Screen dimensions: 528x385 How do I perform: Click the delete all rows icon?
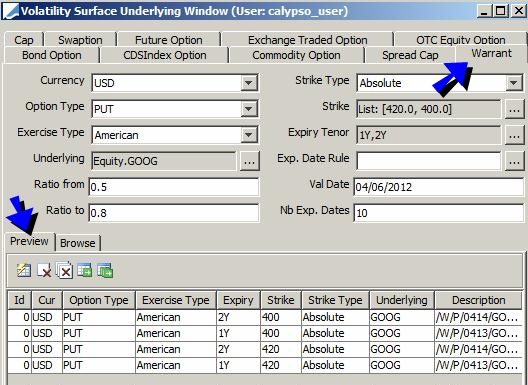pos(64,270)
